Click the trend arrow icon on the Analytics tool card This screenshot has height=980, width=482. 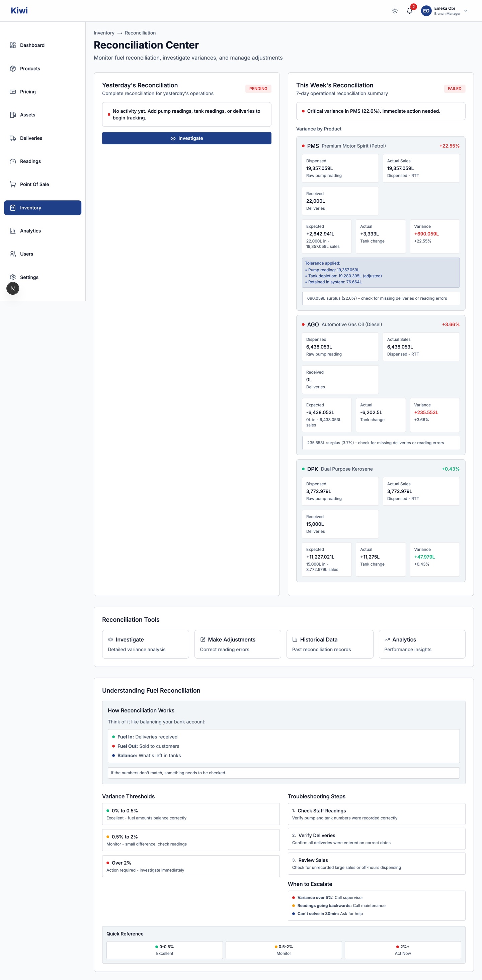[387, 640]
